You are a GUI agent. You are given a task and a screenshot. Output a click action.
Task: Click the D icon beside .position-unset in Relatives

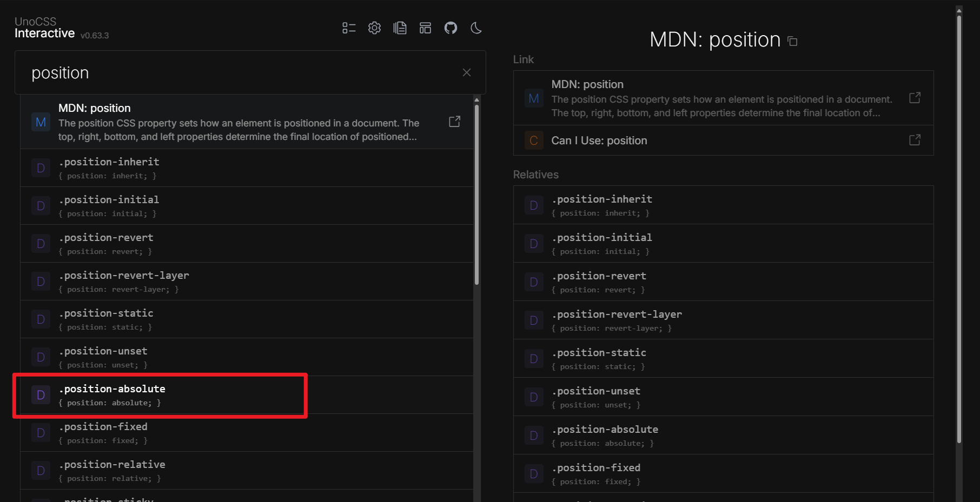[534, 397]
